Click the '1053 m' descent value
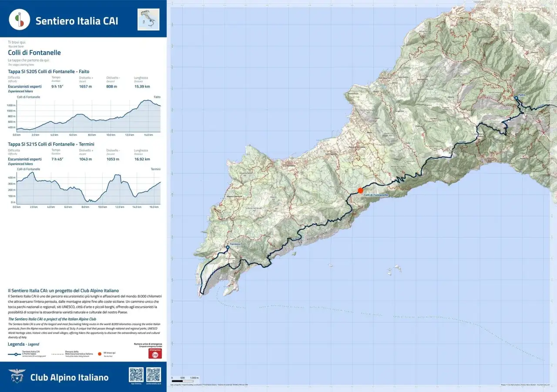The height and width of the screenshot is (392, 557). [113, 159]
